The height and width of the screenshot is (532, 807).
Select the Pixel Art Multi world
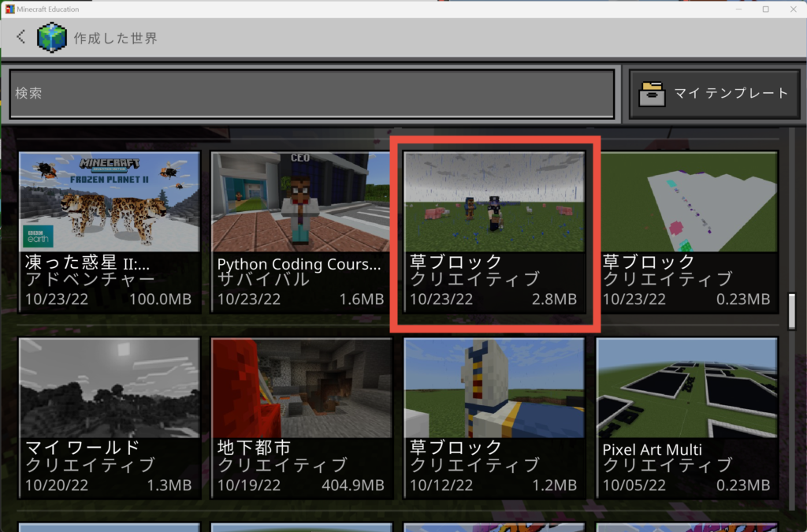(686, 418)
